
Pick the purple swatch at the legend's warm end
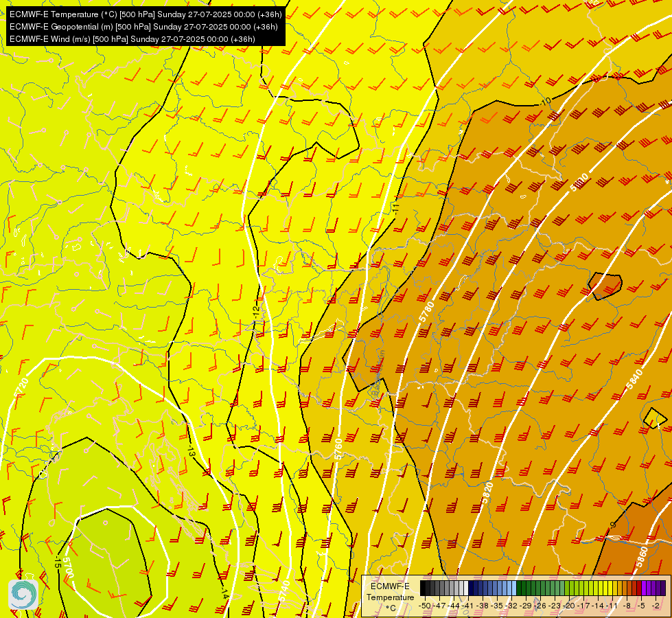point(663,588)
